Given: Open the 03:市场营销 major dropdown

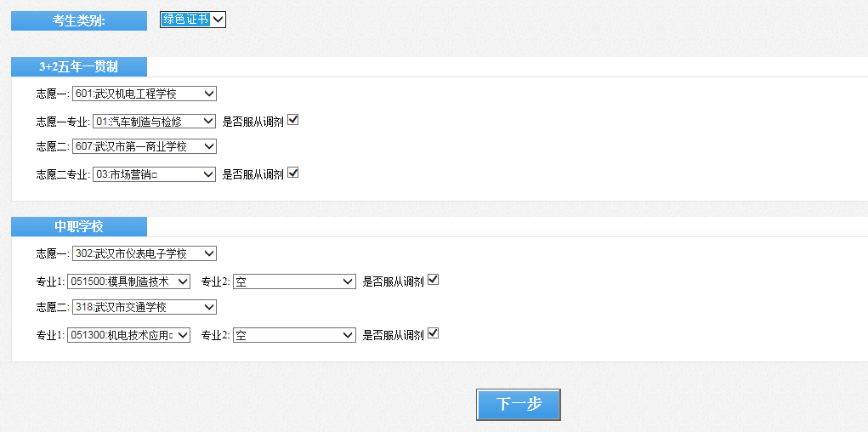Looking at the screenshot, I should (153, 174).
